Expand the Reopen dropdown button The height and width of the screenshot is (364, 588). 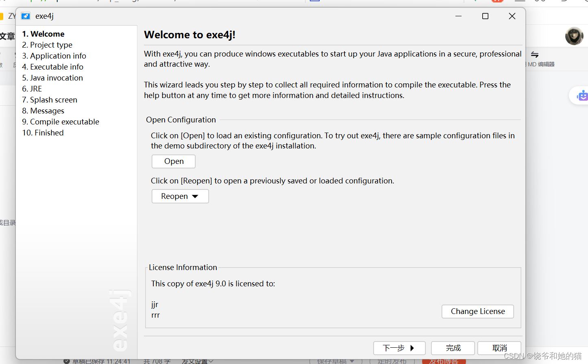point(180,196)
